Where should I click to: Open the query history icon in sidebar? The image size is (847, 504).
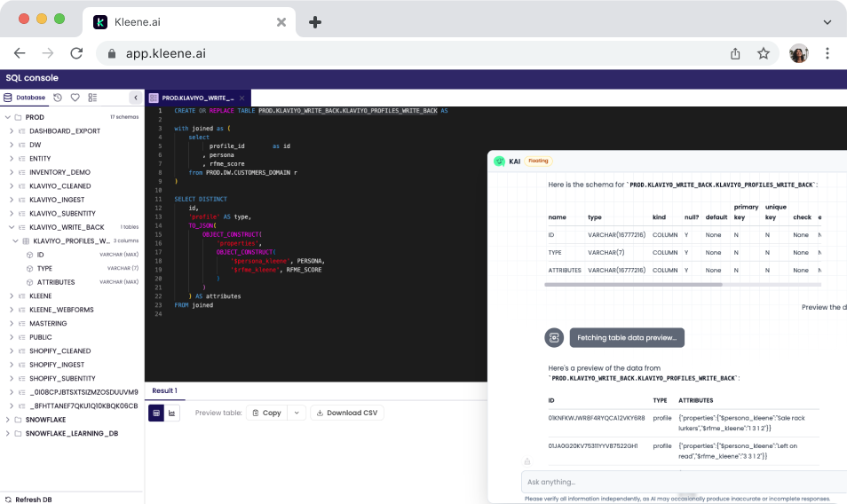57,98
